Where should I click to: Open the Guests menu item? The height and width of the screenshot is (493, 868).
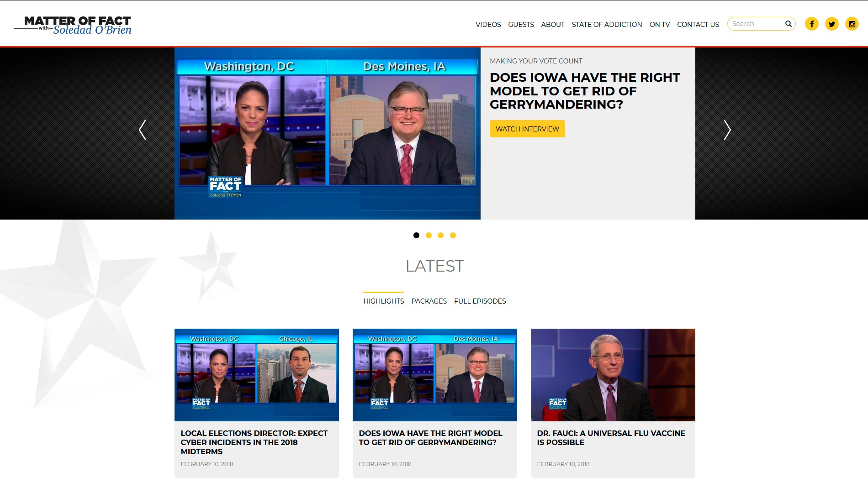521,25
